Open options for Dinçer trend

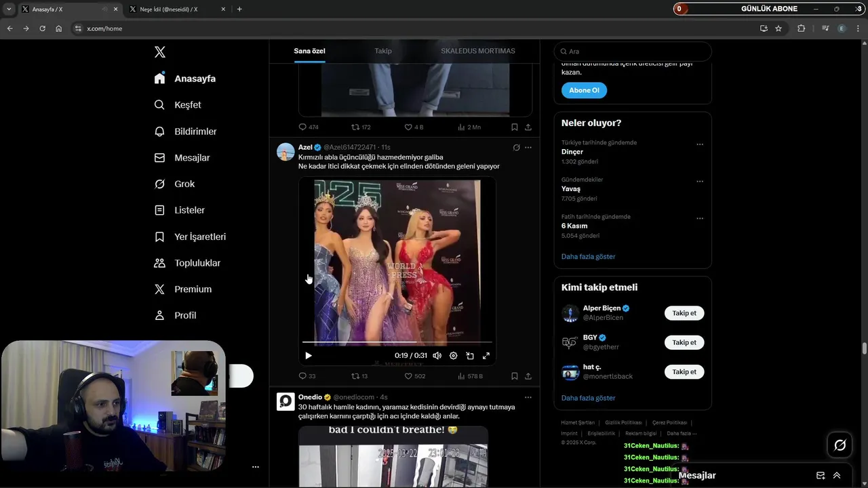point(700,144)
